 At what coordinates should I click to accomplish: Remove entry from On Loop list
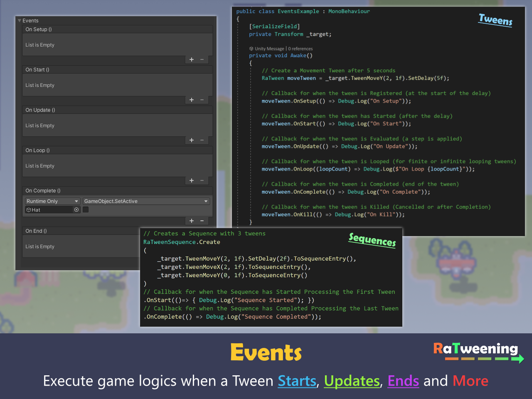pos(202,180)
